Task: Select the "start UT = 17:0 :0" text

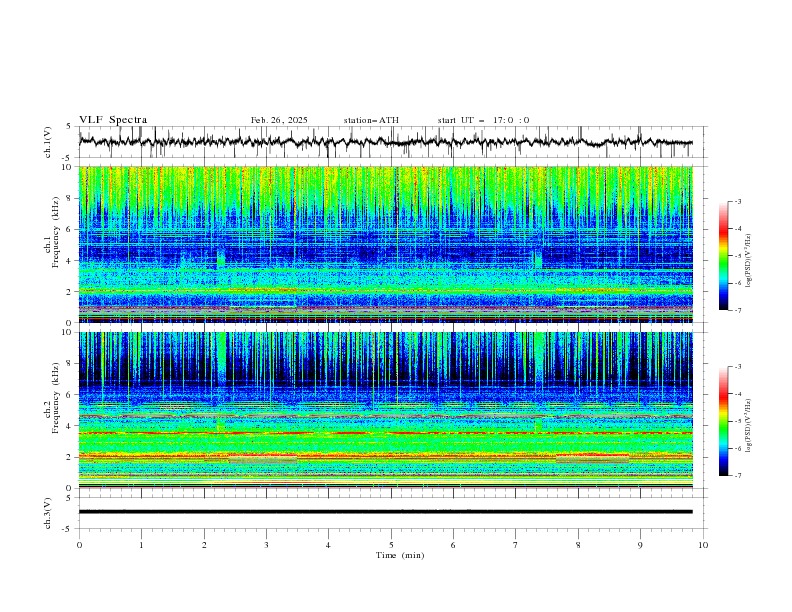Action: tap(483, 120)
